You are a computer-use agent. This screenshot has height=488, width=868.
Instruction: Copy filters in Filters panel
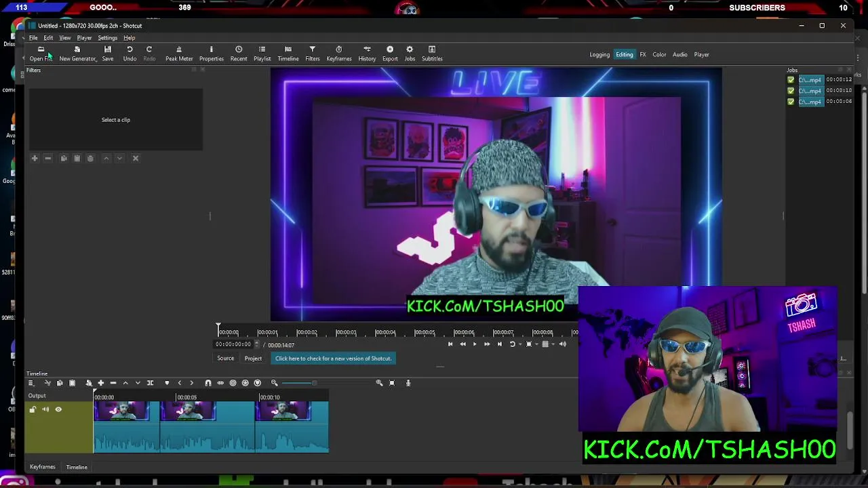64,158
